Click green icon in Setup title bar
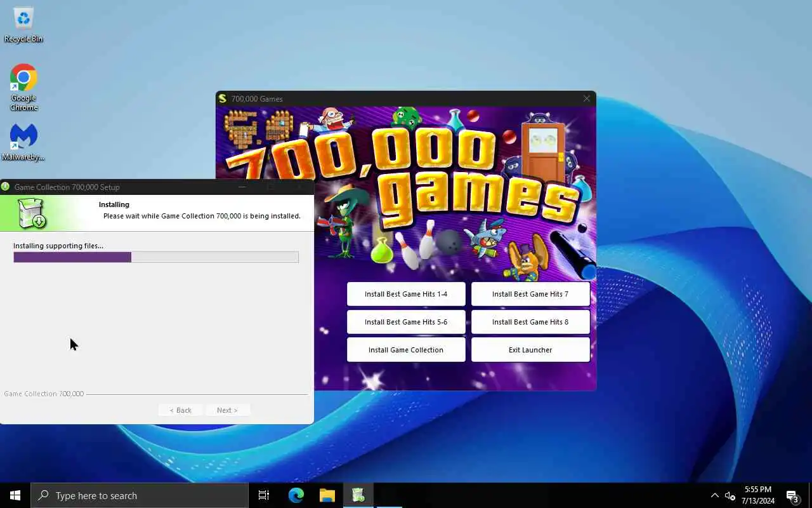This screenshot has height=508, width=812. (x=6, y=187)
